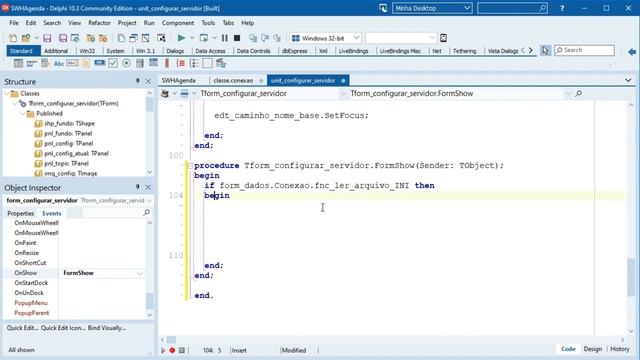Click the New Items toolbar icon
This screenshot has width=640, height=360.
[13, 38]
